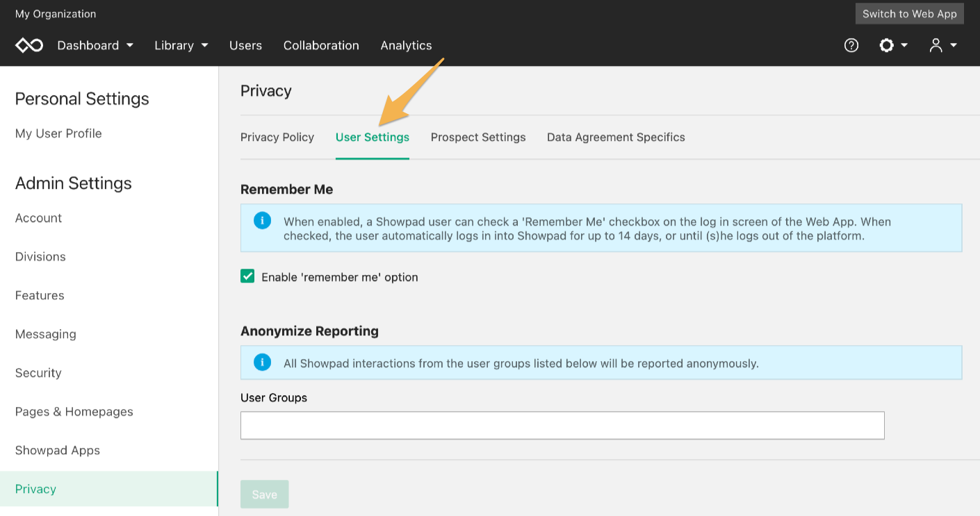Click the Personal Settings heading
This screenshot has width=980, height=516.
coord(82,99)
